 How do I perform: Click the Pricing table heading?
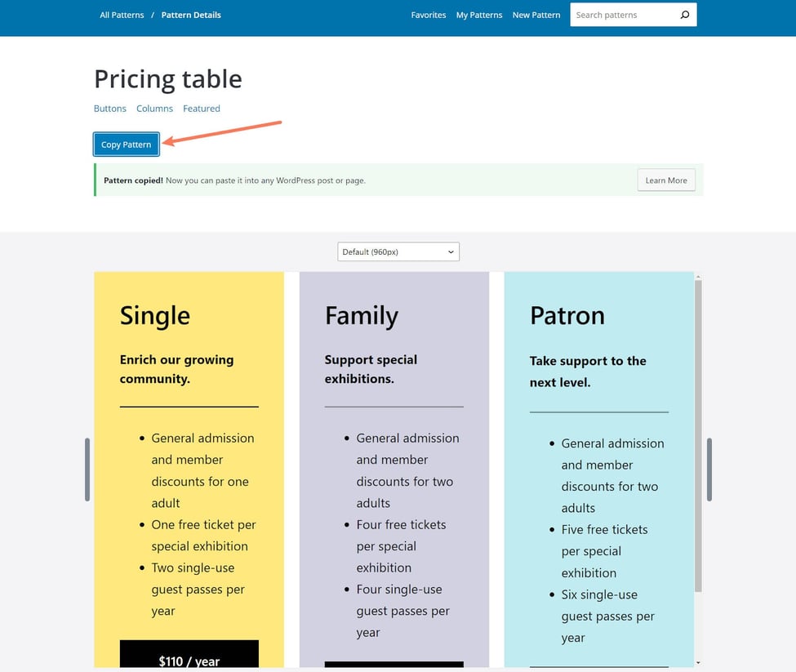pyautogui.click(x=167, y=78)
